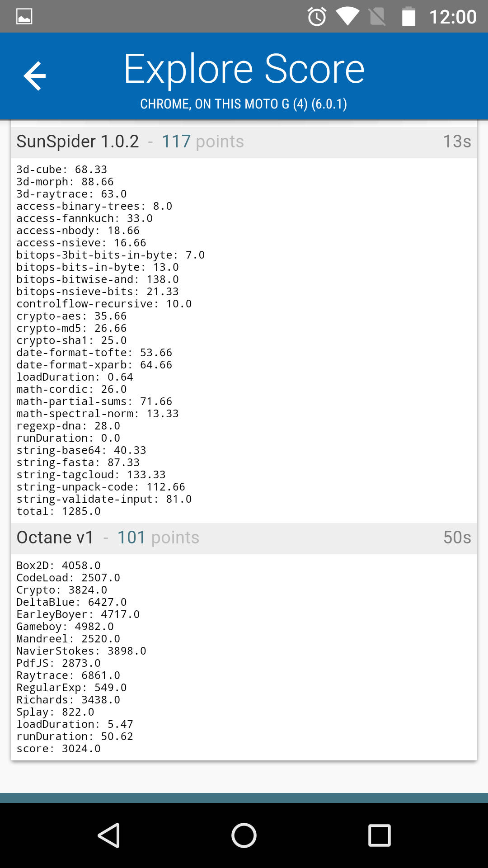Tap the alarm clock status icon
Image resolution: width=488 pixels, height=868 pixels.
[x=317, y=17]
